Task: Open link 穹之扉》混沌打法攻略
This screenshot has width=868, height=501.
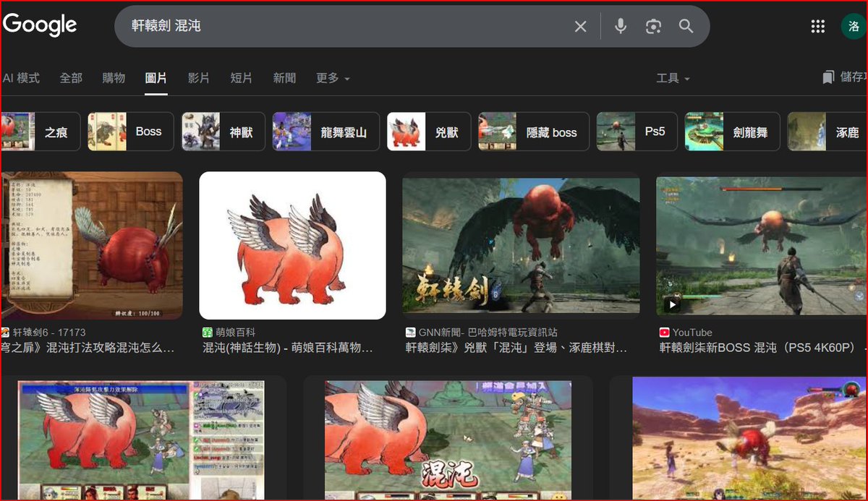Action: (88, 348)
